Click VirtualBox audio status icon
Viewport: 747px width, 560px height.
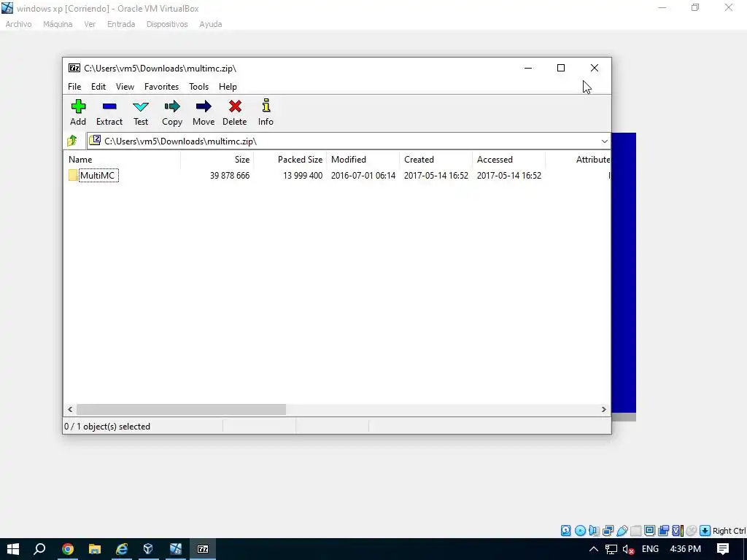pos(594,531)
